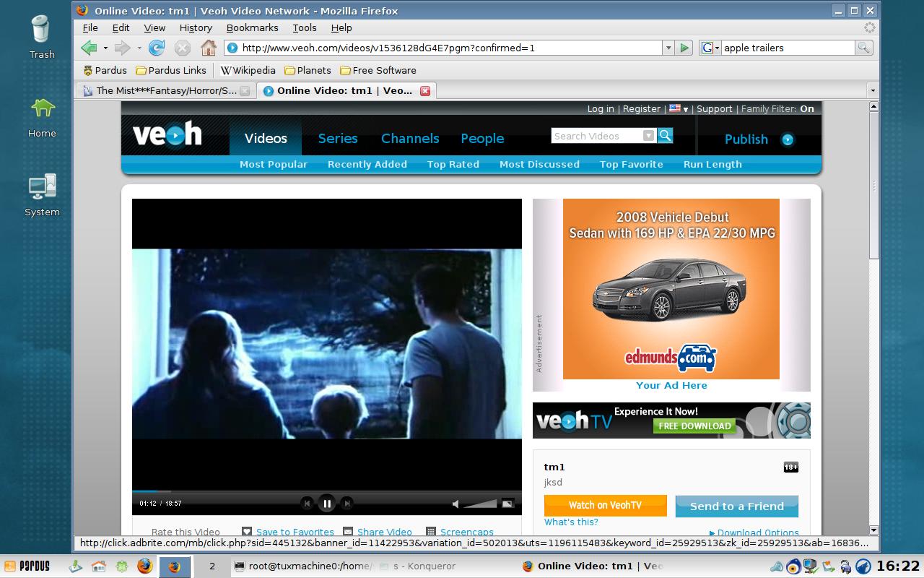Click the search magnifier in Firefox toolbar
924x578 pixels.
click(x=863, y=48)
